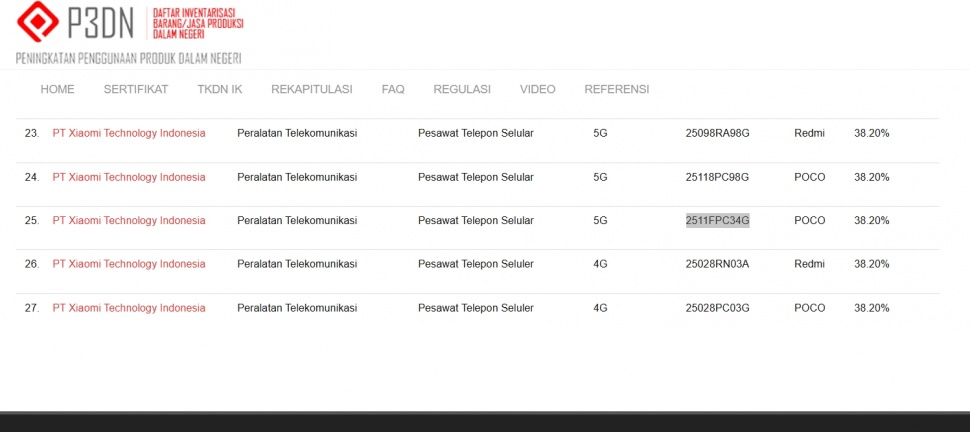This screenshot has width=970, height=432.
Task: Select the REKAPITULASI menu item
Action: pos(312,89)
